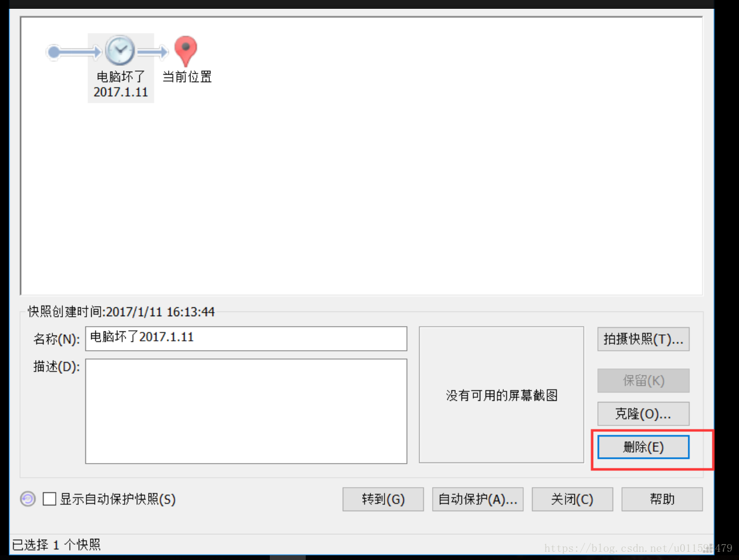This screenshot has width=739, height=560.
Task: Select 电脑坏了 2017.1.11 snapshot label
Action: (x=121, y=85)
